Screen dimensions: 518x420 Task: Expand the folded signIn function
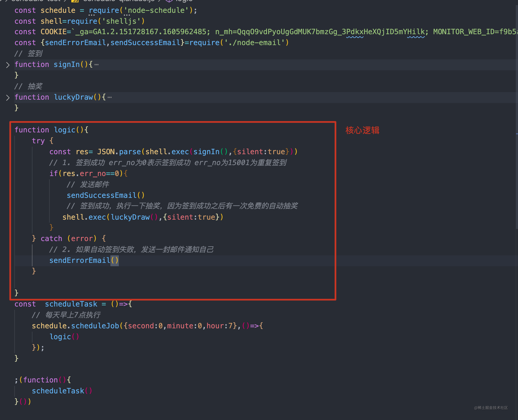pyautogui.click(x=8, y=65)
